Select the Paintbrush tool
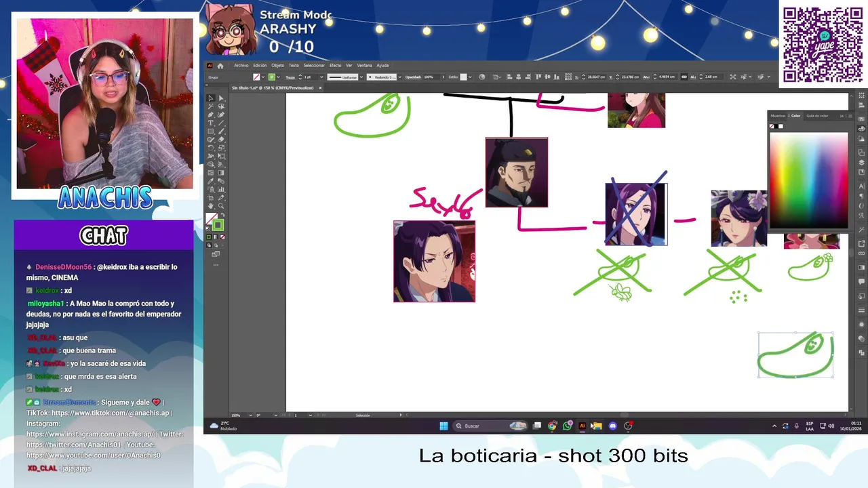Image resolution: width=868 pixels, height=488 pixels. point(221,132)
